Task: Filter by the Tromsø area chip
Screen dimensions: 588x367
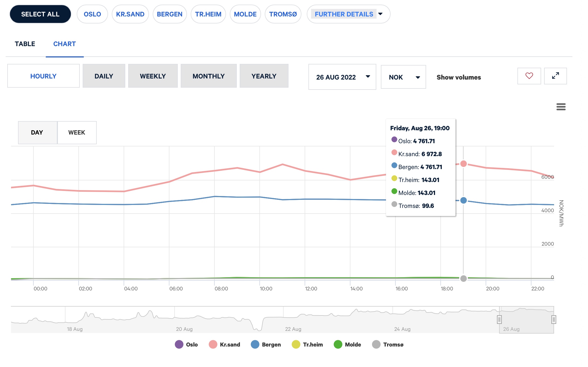Action: tap(283, 14)
